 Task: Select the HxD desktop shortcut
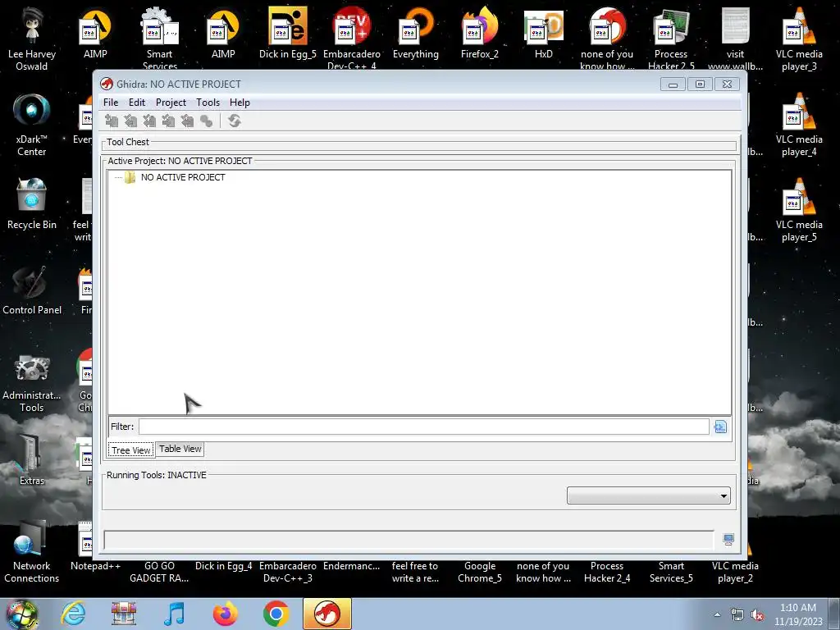[543, 33]
